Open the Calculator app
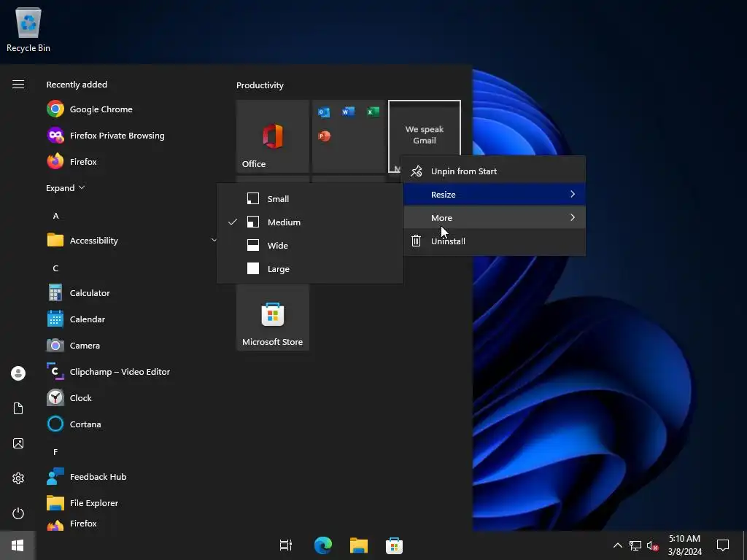747x560 pixels. (x=79, y=293)
